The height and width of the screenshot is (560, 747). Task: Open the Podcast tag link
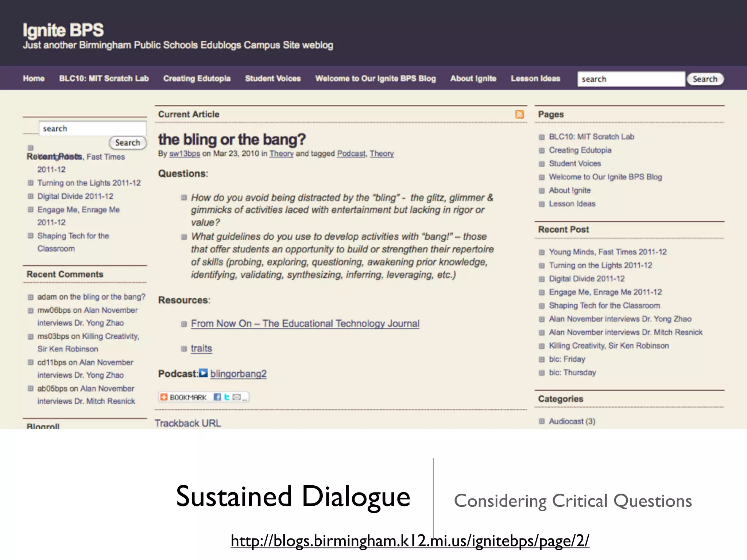tap(351, 153)
